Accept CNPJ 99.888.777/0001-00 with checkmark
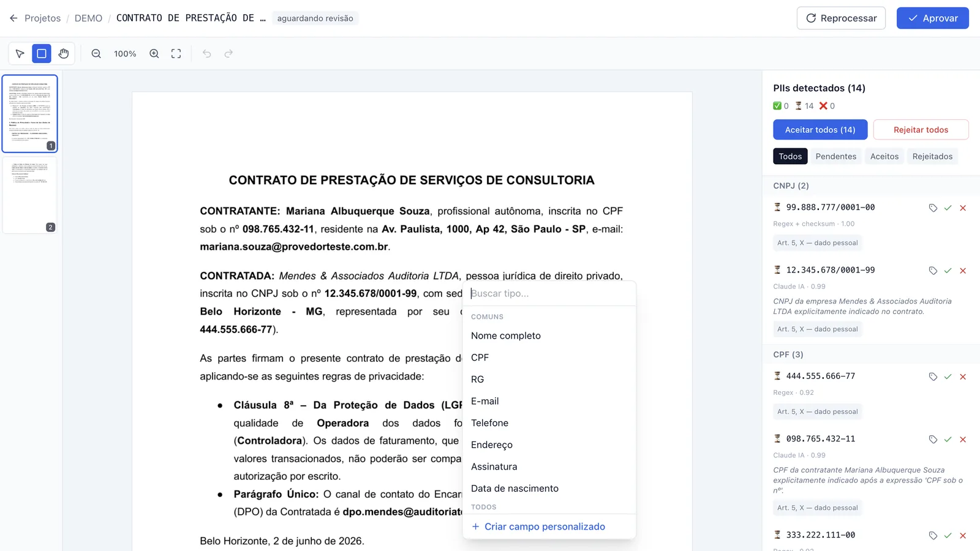Screen dimensions: 980x551 click(948, 208)
